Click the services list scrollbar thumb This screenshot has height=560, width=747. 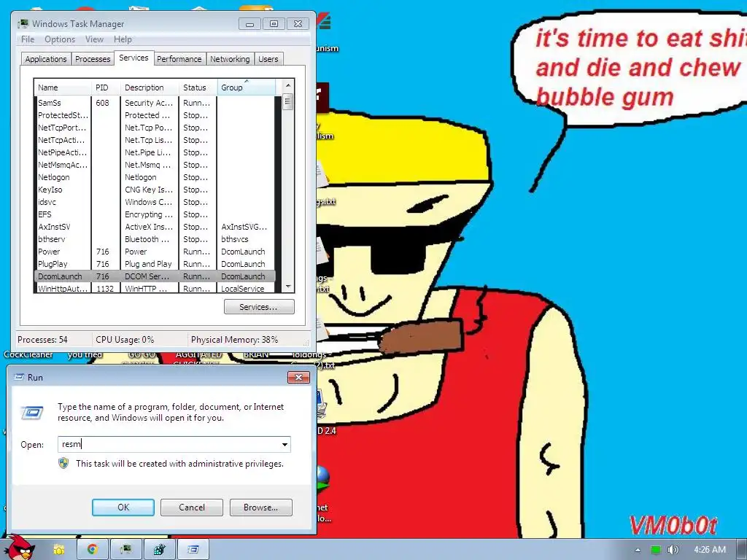pos(287,102)
